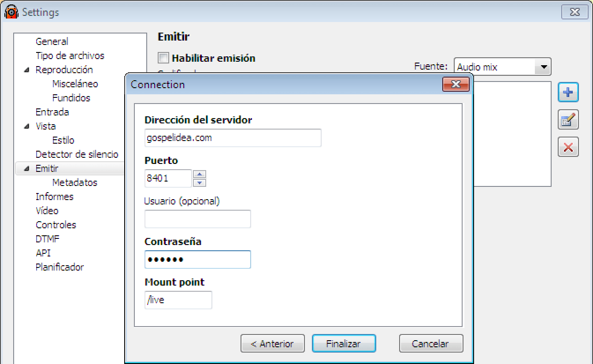Click the RadioBOSS headphone icon in Settings title bar
This screenshot has height=364, width=593.
coord(11,12)
